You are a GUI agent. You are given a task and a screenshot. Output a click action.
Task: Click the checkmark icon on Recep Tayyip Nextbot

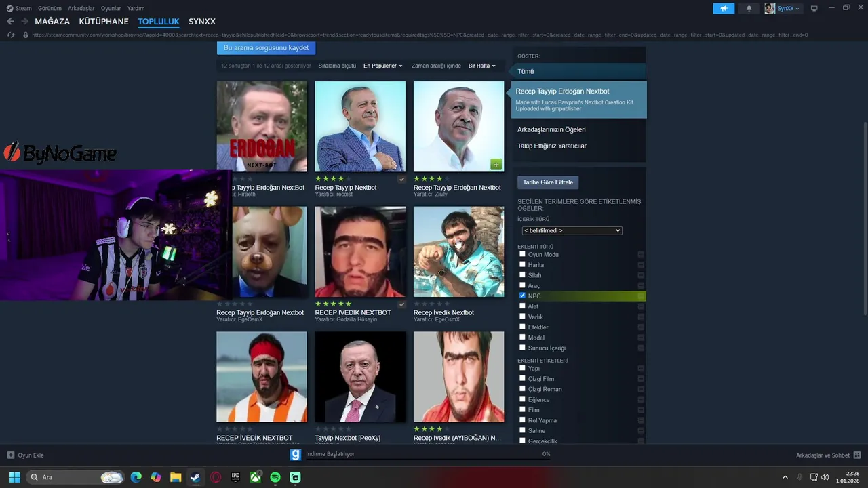click(401, 180)
